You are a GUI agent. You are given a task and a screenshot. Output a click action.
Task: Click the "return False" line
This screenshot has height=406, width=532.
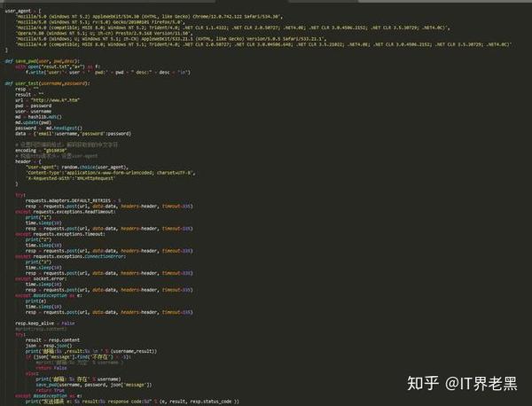pyautogui.click(x=51, y=368)
